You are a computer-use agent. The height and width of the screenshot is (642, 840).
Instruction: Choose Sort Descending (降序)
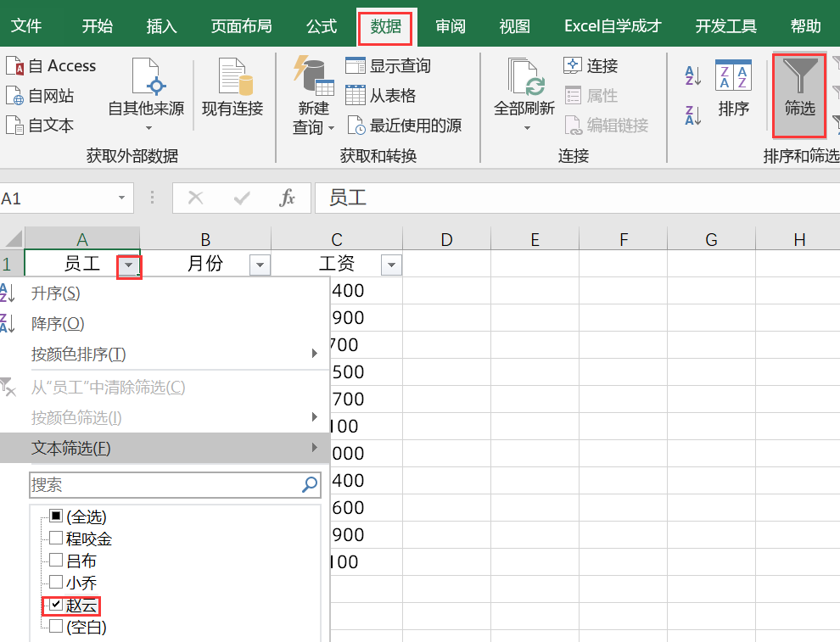pos(165,324)
